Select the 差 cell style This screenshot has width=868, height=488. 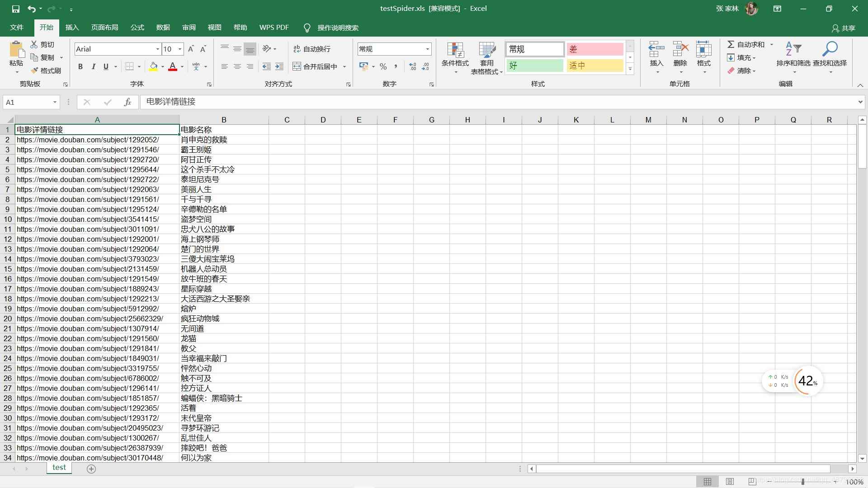[594, 49]
